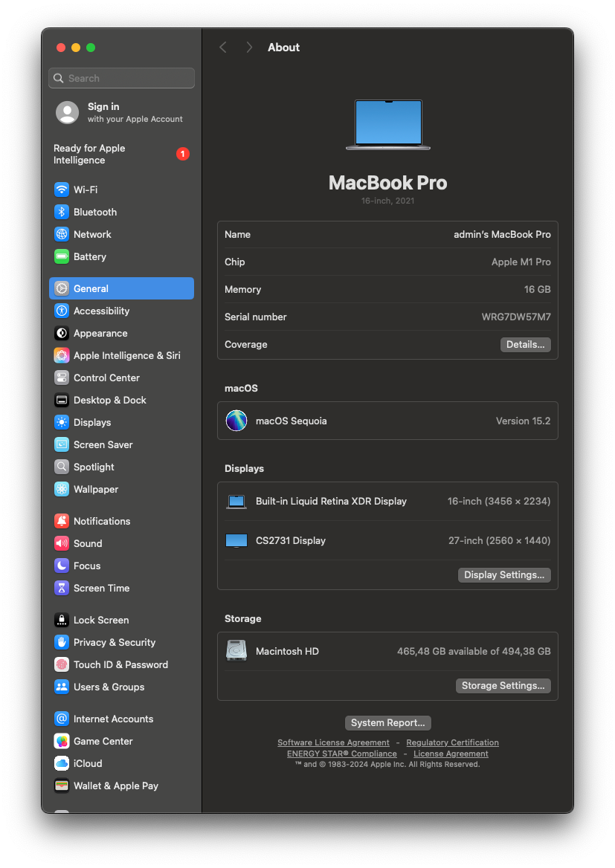The width and height of the screenshot is (615, 868).
Task: Click the Ready for Apple Intelligence notification badge
Action: tap(182, 154)
